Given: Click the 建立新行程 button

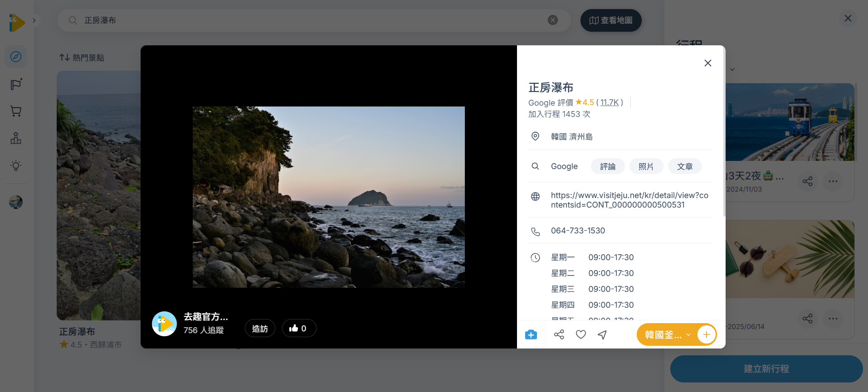Looking at the screenshot, I should click(x=766, y=369).
